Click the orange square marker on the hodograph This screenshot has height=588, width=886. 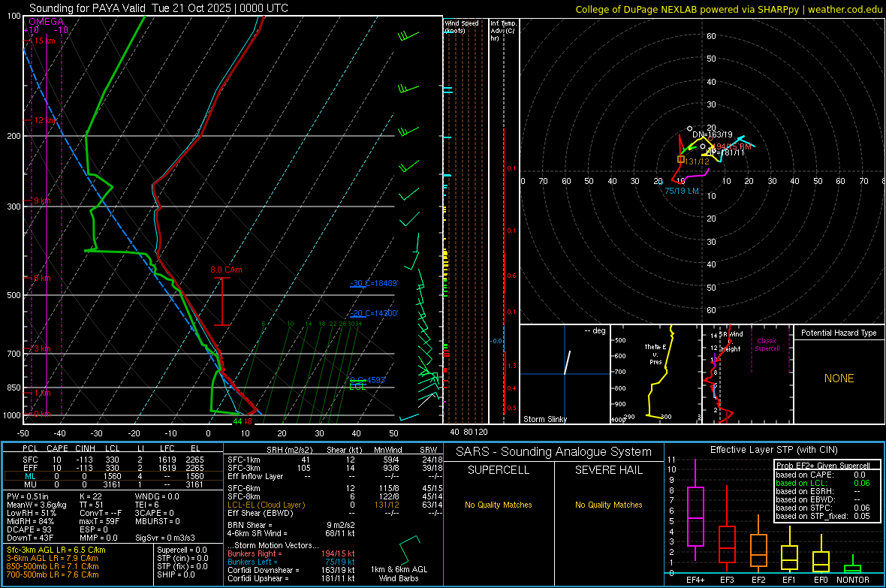(681, 159)
